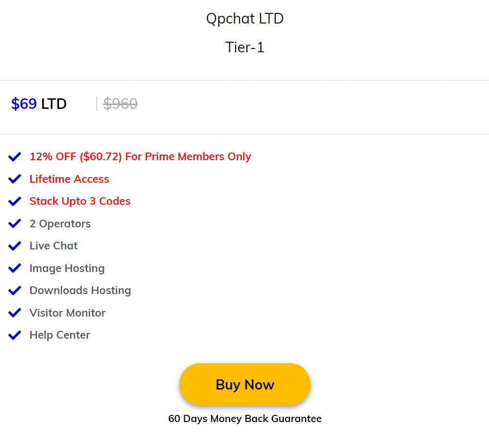Click the Tier-1 label
489x448 pixels.
(x=245, y=47)
